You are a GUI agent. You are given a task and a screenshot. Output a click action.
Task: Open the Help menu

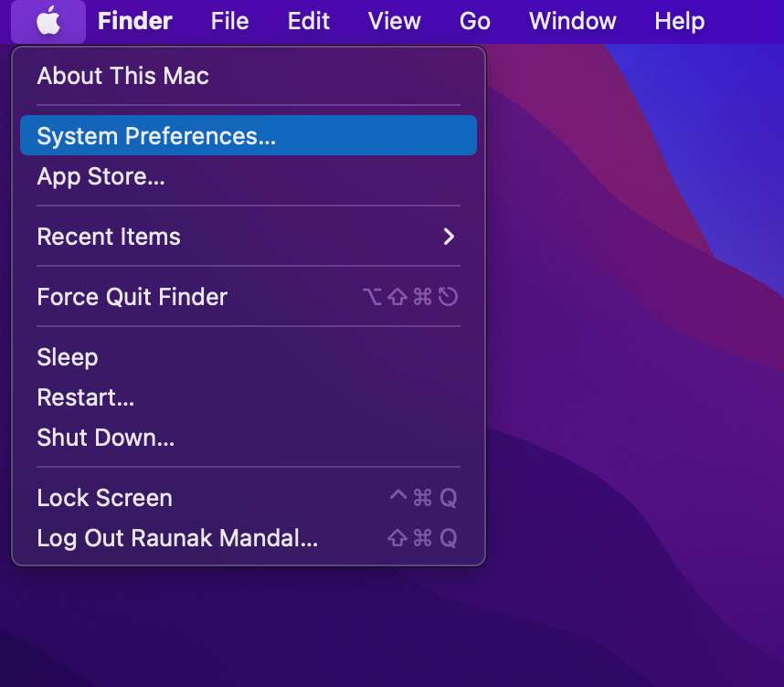click(x=680, y=21)
